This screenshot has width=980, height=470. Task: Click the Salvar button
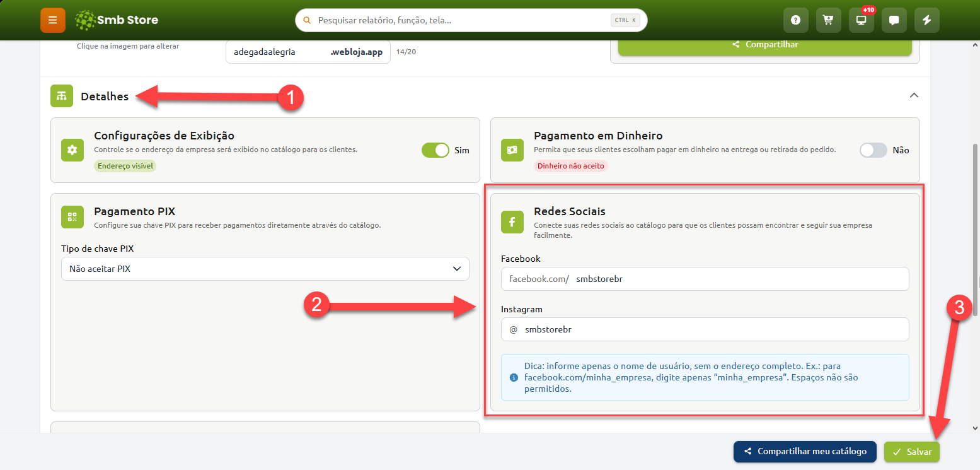pyautogui.click(x=912, y=452)
